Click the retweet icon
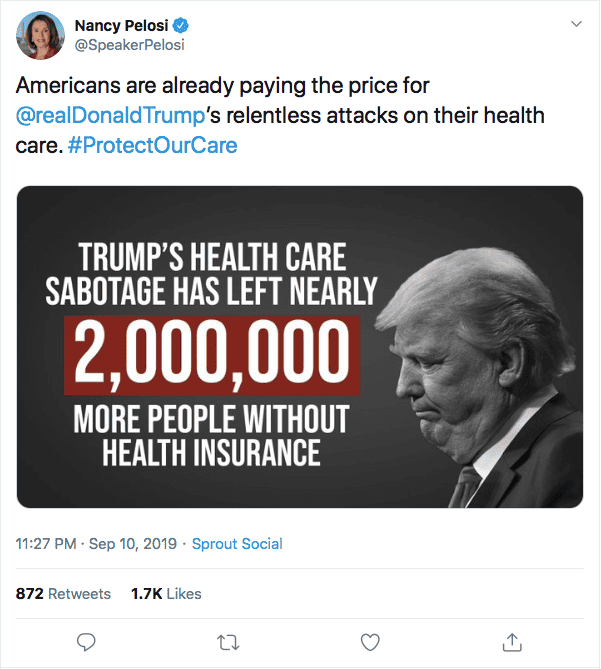Image resolution: width=601 pixels, height=669 pixels. [x=229, y=640]
